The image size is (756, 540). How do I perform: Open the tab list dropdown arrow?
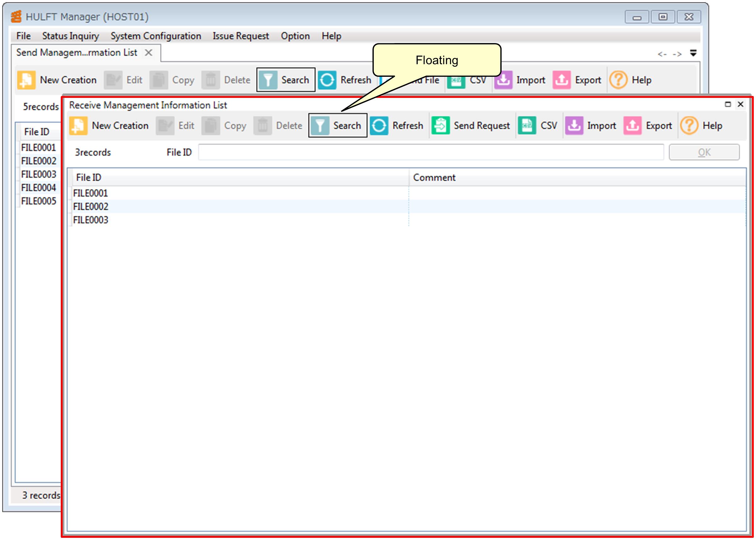[x=693, y=53]
